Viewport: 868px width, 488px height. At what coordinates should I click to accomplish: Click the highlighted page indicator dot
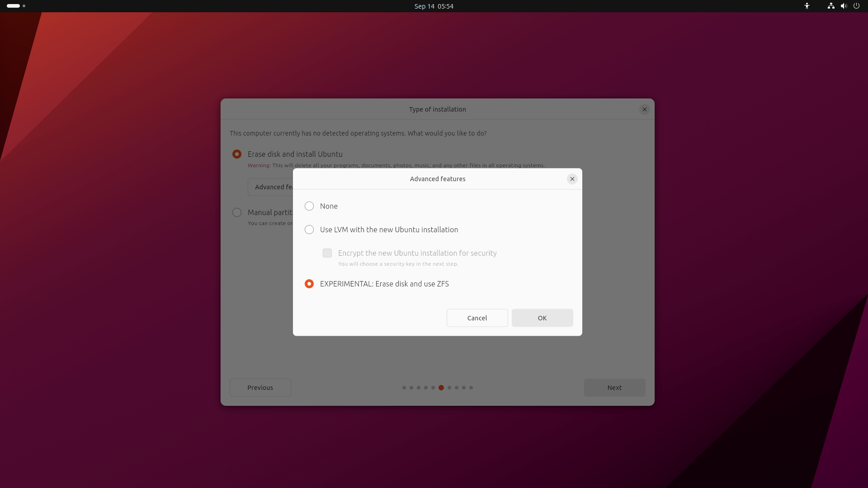tap(441, 387)
